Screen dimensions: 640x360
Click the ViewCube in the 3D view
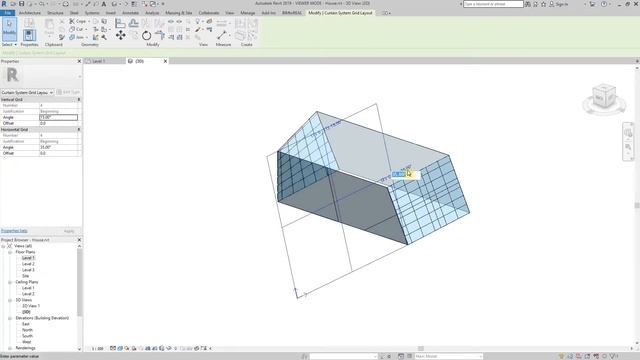(x=604, y=96)
